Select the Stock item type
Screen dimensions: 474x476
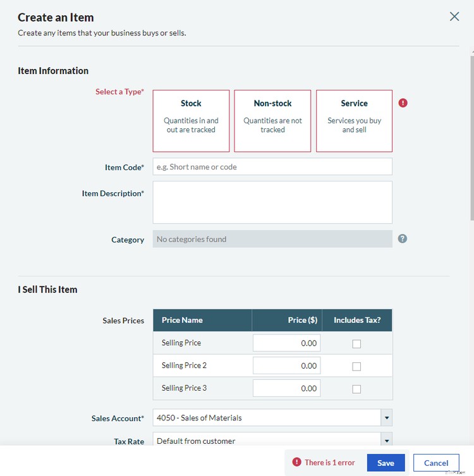191,121
